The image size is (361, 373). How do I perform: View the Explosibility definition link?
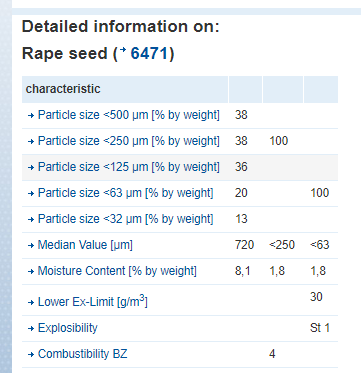[x=68, y=328]
